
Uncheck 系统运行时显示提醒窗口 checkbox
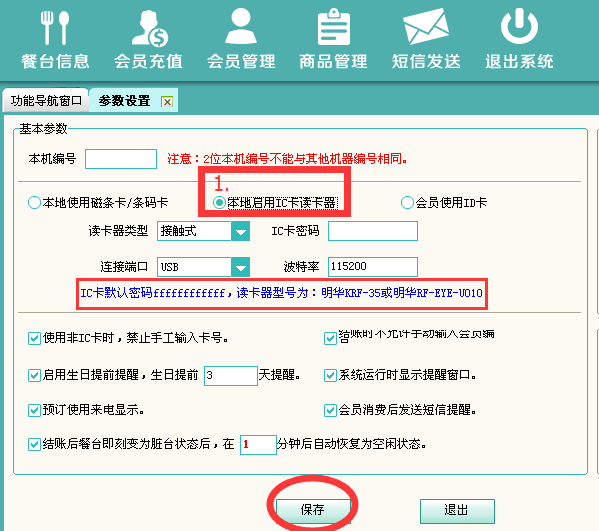tap(330, 376)
